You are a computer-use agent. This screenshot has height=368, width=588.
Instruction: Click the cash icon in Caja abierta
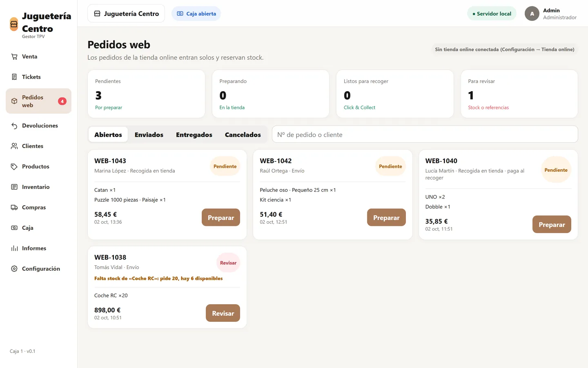(x=180, y=13)
